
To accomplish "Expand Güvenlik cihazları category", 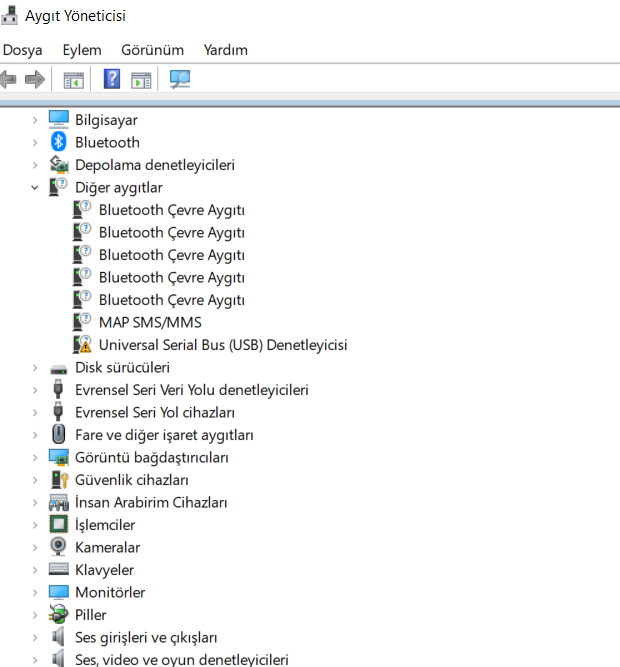I will (x=35, y=481).
